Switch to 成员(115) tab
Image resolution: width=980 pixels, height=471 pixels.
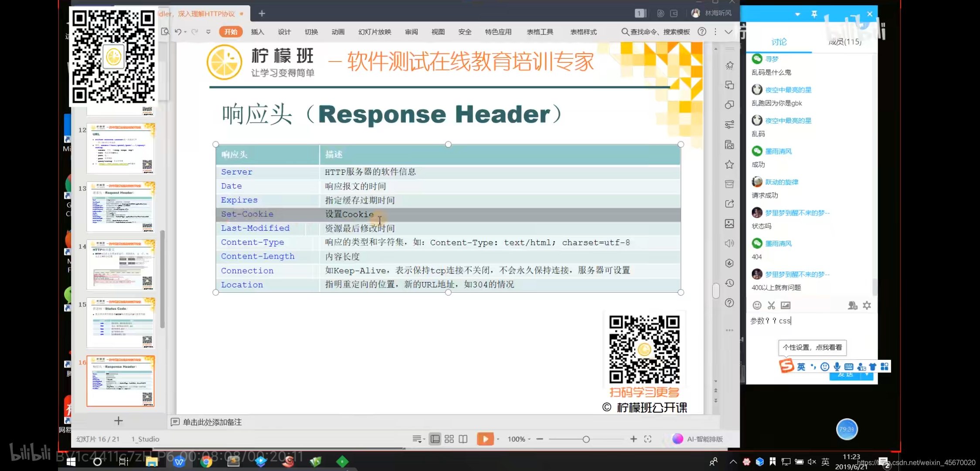[844, 42]
